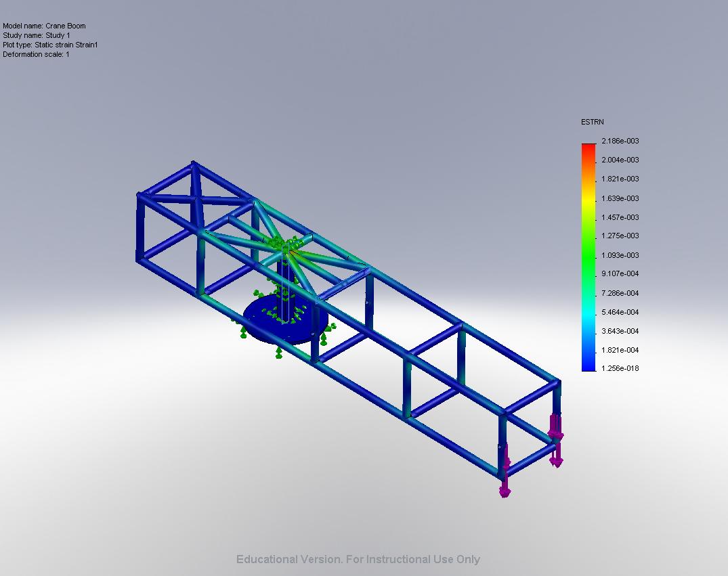Click the 3.643e-004 legend value
This screenshot has height=576, width=728.
(x=620, y=331)
